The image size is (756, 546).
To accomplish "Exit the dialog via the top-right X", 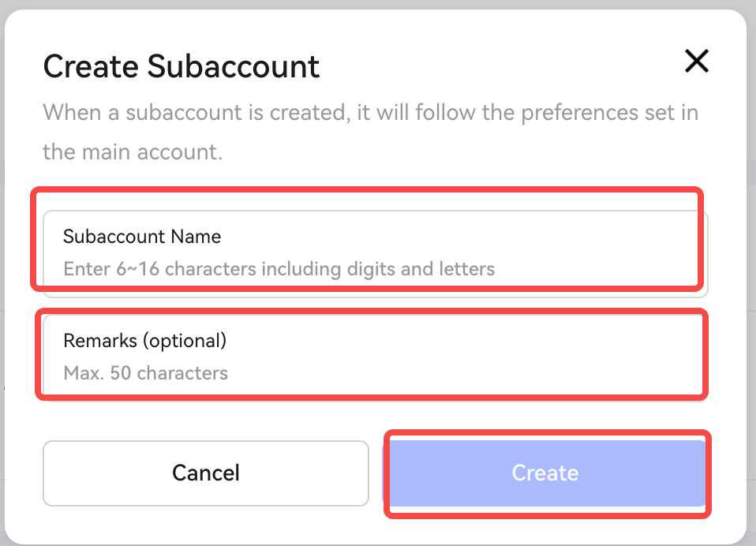I will coord(696,61).
